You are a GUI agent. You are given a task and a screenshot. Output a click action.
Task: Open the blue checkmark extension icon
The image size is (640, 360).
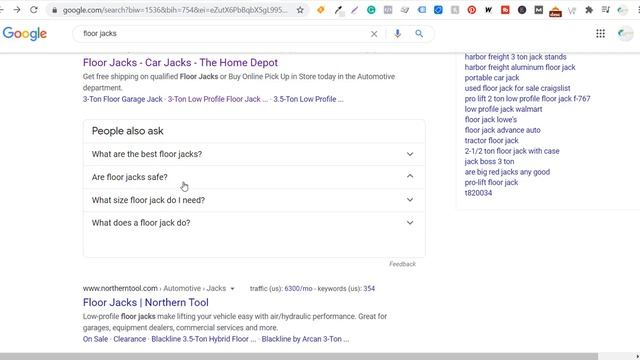click(x=438, y=10)
